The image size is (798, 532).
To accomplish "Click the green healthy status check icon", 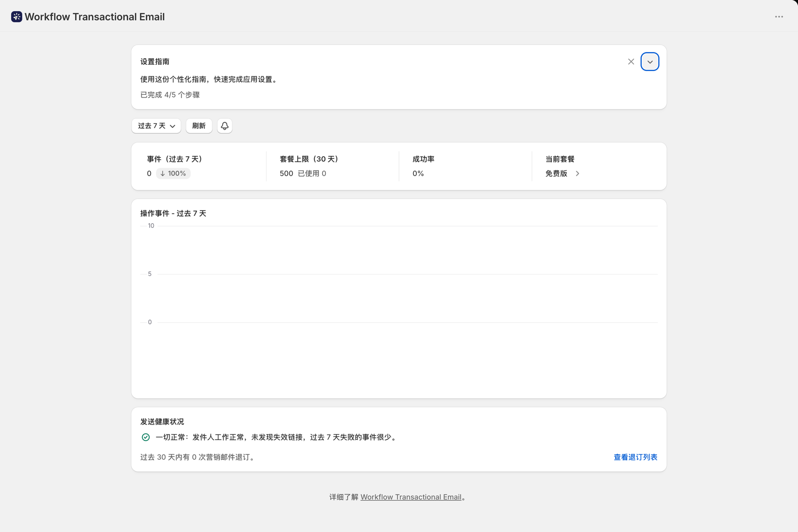I will 145,437.
